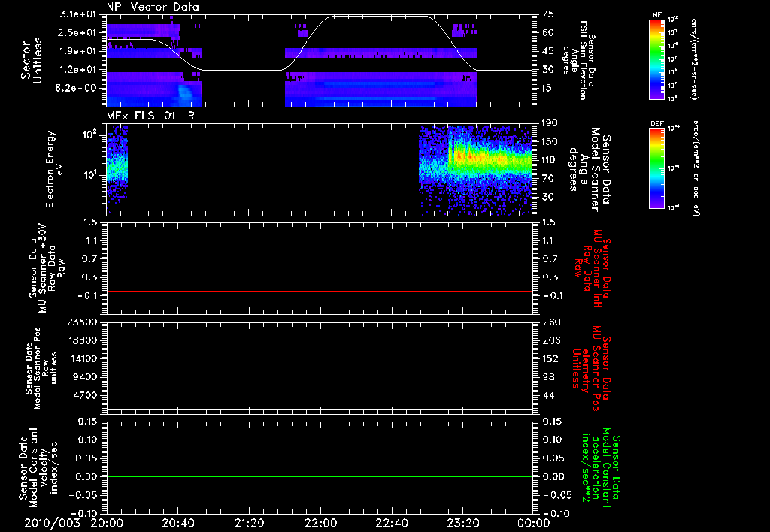770x532 pixels.
Task: Click the 60 degree sun elevation tick
Action: tap(547, 33)
